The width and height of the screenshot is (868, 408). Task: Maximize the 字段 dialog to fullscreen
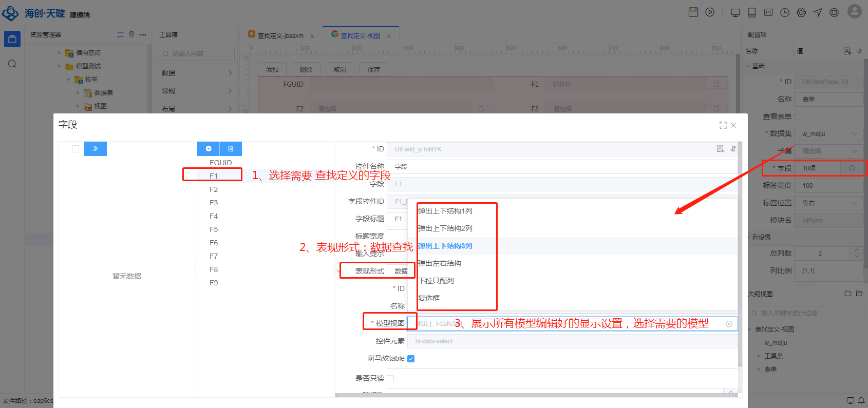point(723,125)
